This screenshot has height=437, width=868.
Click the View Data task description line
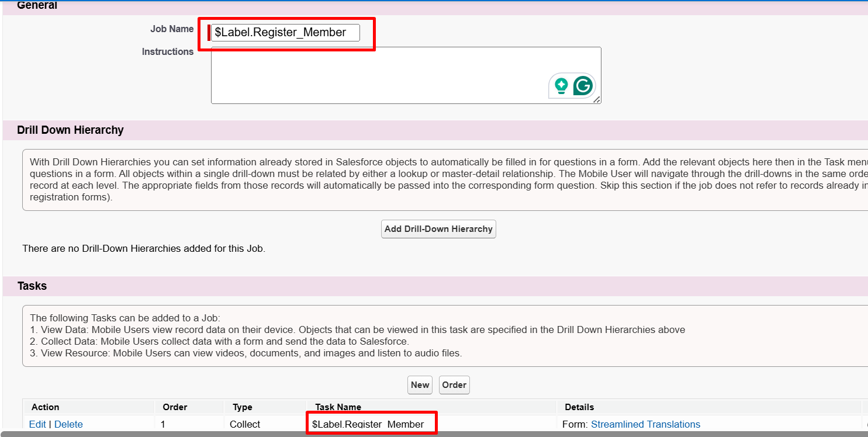tap(357, 330)
